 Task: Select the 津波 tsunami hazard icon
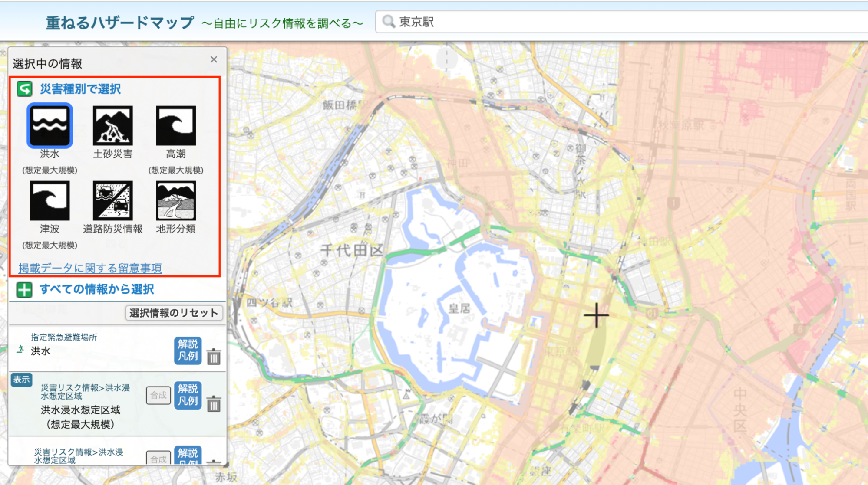[x=50, y=201]
